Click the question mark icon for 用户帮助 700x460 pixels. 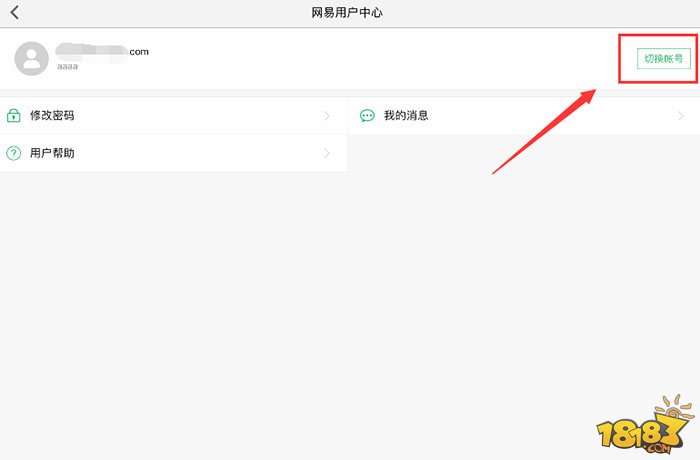[x=13, y=153]
